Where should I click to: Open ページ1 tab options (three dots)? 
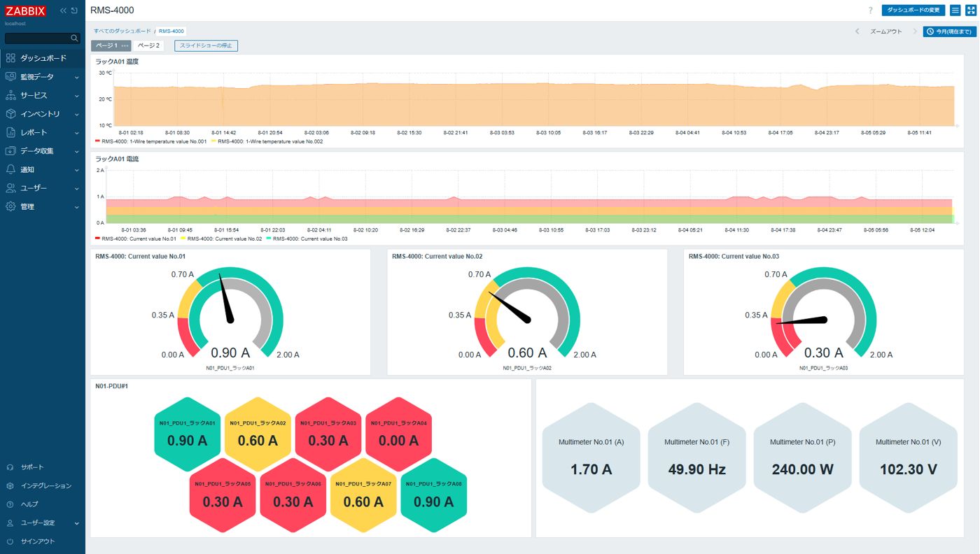click(x=125, y=46)
